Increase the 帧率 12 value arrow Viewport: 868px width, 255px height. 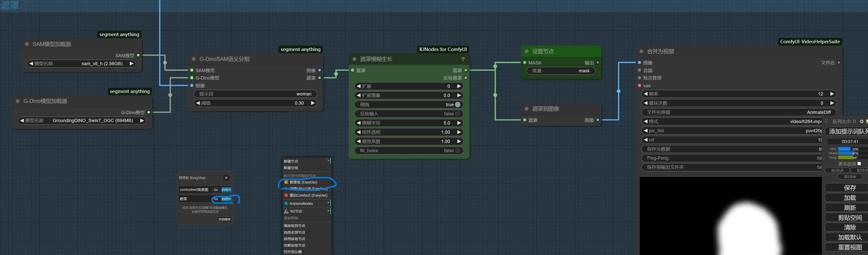pos(832,94)
